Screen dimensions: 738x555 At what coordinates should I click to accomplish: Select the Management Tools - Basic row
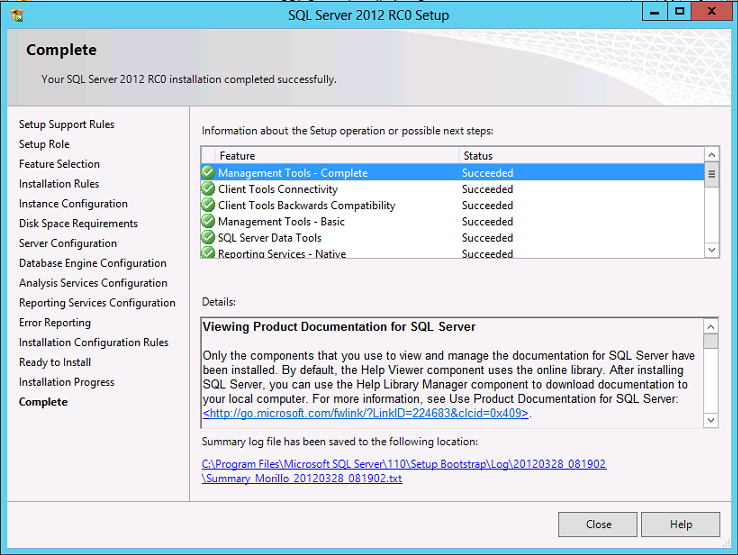pyautogui.click(x=452, y=221)
